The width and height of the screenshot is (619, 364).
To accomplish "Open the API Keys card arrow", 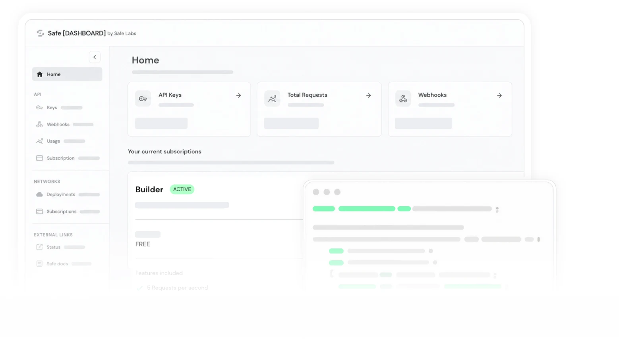I will pyautogui.click(x=238, y=95).
